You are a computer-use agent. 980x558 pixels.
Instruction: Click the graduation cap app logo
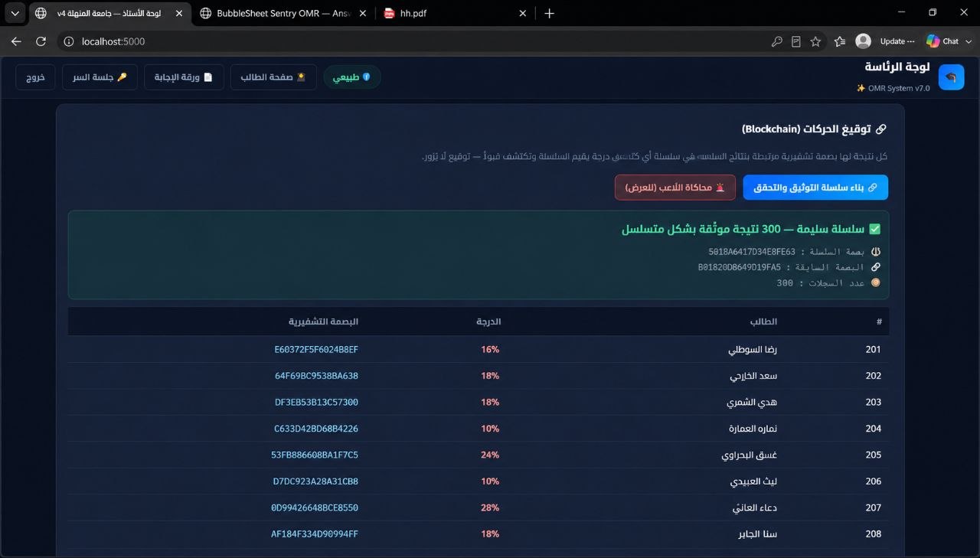pos(951,77)
